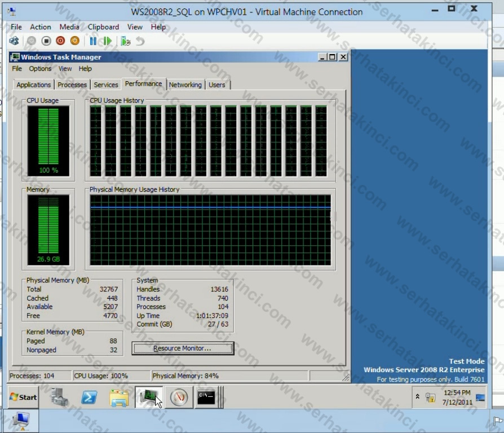Image resolution: width=504 pixels, height=433 pixels.
Task: Switch to the Users tab
Action: (x=217, y=85)
